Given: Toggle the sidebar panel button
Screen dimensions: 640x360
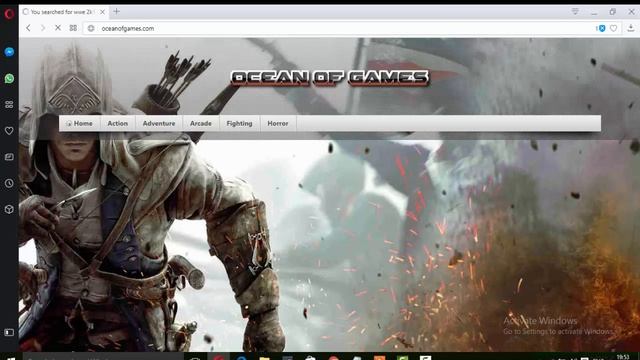Looking at the screenshot, I should (9, 332).
